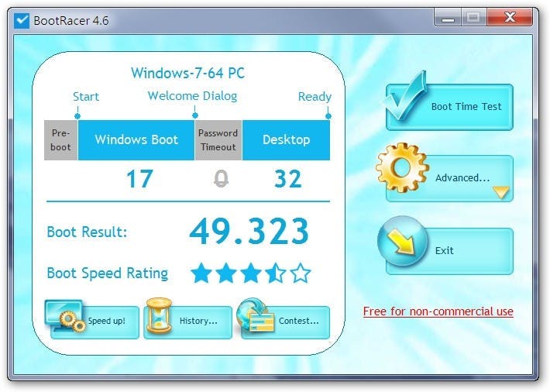
Task: Start the Boot Time Test
Action: click(x=449, y=107)
